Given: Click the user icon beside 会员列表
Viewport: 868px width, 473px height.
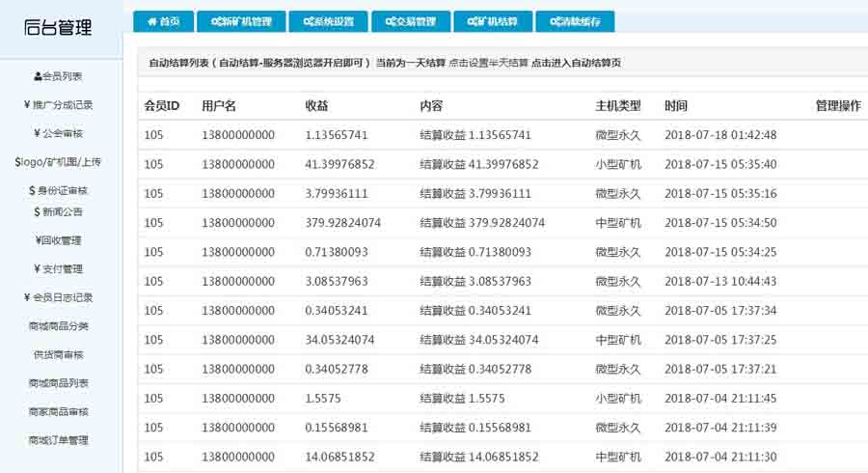Looking at the screenshot, I should [x=37, y=76].
